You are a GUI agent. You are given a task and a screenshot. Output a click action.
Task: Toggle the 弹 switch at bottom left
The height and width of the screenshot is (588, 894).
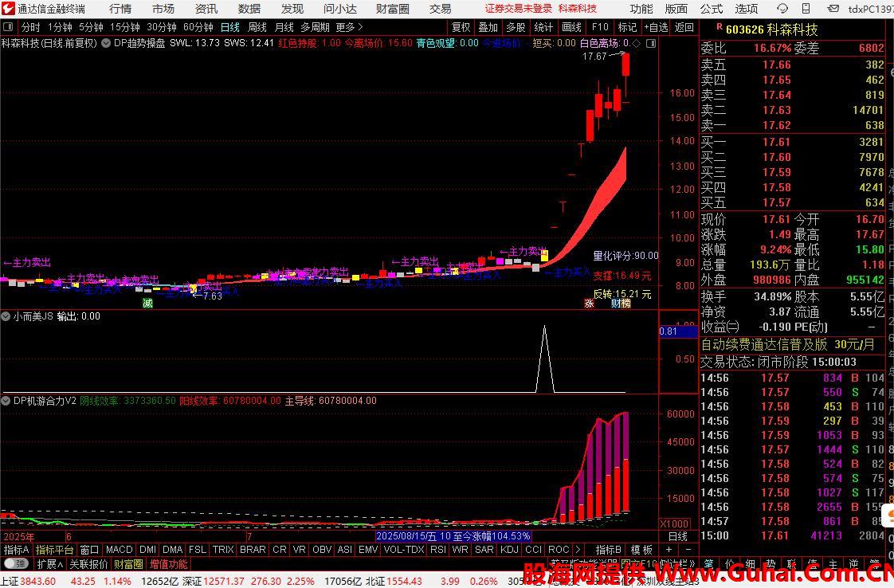click(16, 564)
